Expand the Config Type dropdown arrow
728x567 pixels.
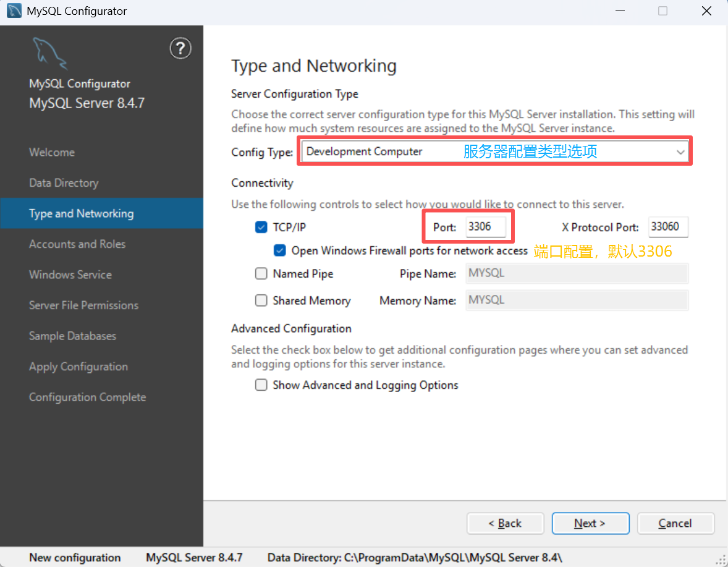tap(680, 152)
